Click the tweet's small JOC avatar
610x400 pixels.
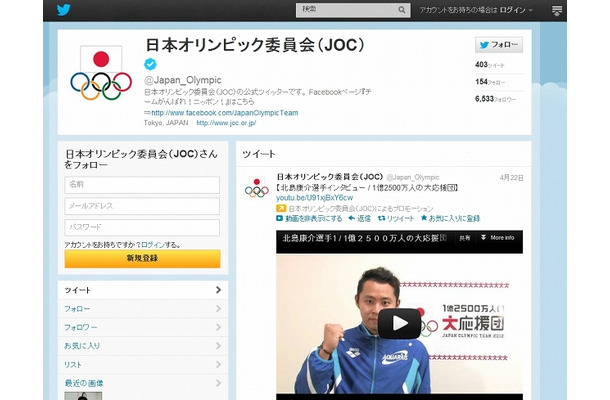coord(257,188)
